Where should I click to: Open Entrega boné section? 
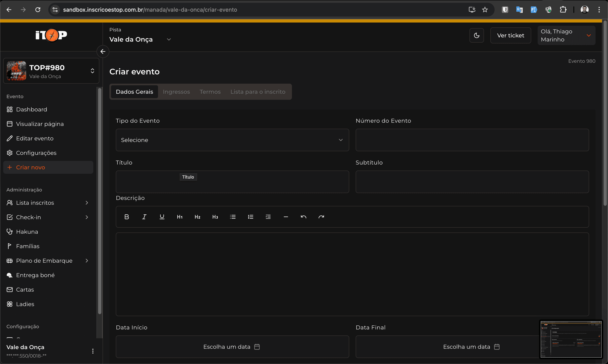pyautogui.click(x=48, y=275)
